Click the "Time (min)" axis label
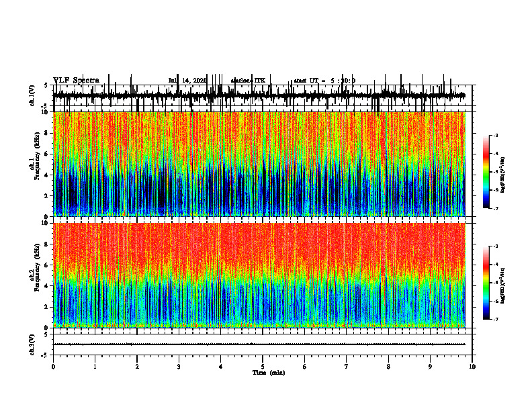The image size is (532, 411). click(x=269, y=373)
